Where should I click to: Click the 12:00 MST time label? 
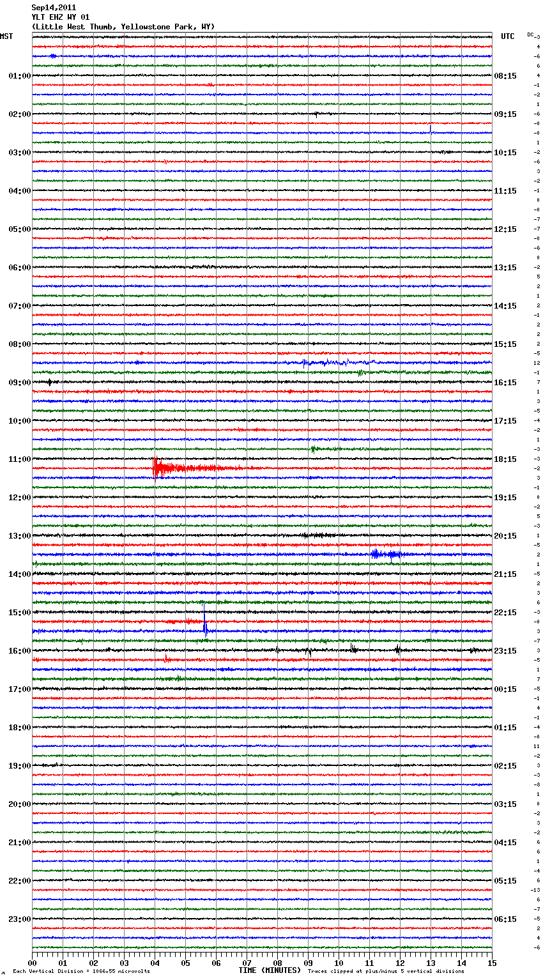20,498
